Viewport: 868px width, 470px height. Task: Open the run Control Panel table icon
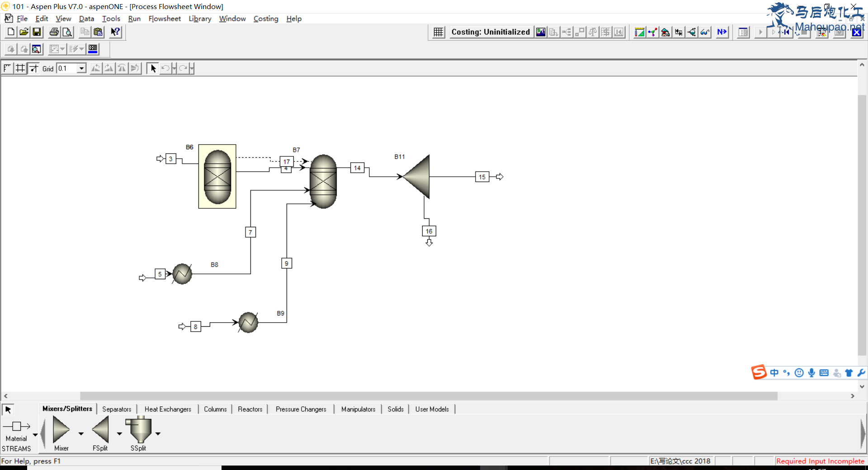tap(743, 32)
